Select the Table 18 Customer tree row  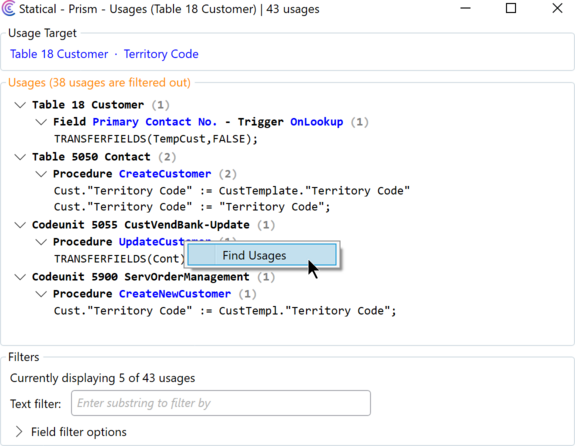tap(101, 105)
